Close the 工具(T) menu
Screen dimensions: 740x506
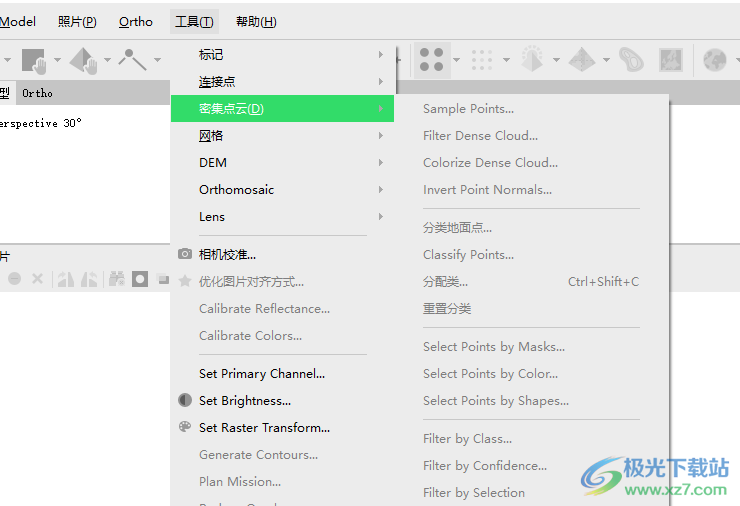(x=194, y=22)
